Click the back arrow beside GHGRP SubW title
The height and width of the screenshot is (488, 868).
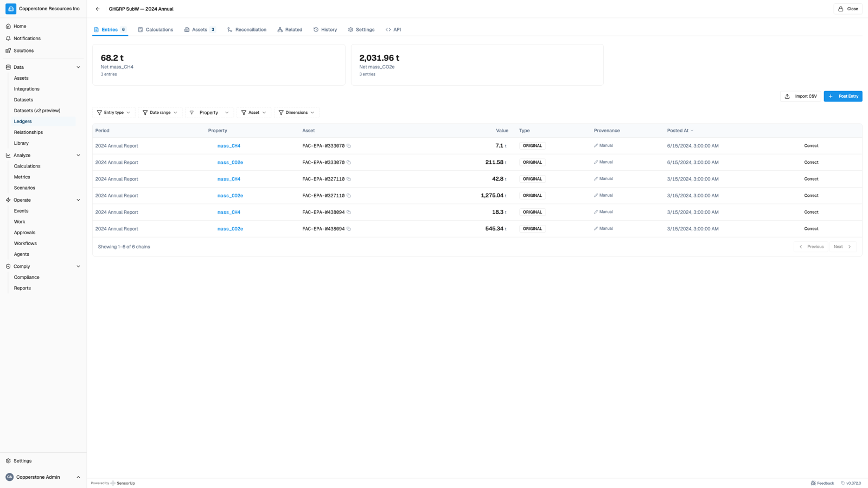tap(98, 9)
